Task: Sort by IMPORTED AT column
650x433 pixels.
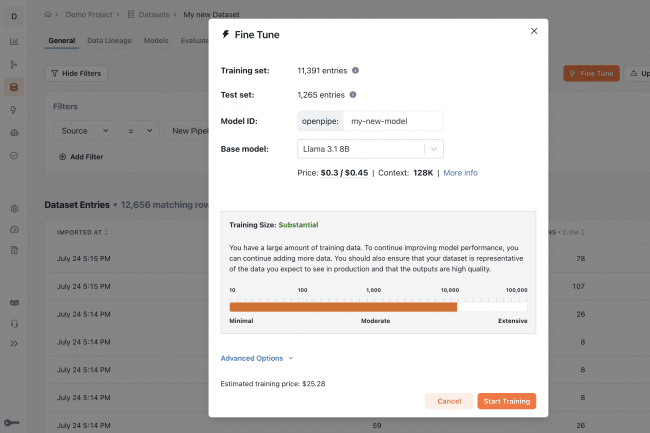Action: click(x=82, y=232)
